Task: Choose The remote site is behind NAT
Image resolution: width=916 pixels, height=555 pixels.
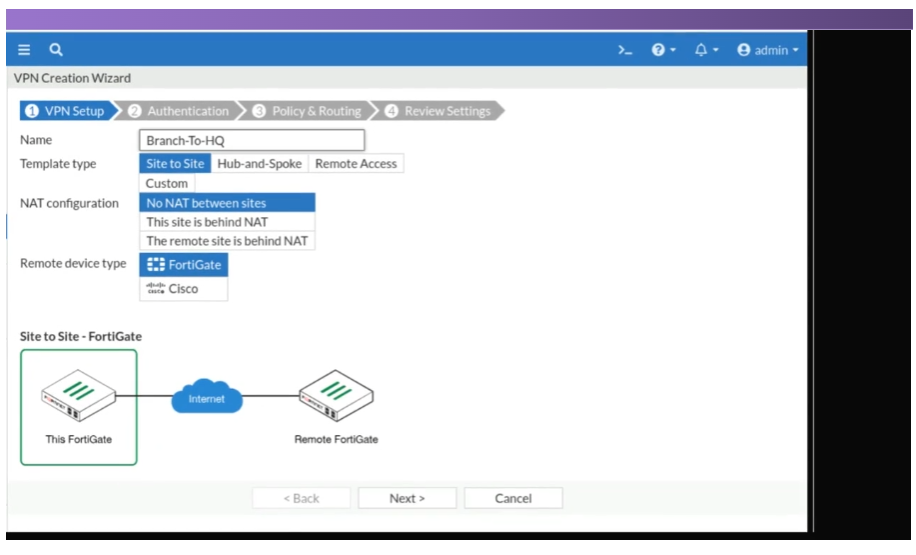Action: (227, 241)
